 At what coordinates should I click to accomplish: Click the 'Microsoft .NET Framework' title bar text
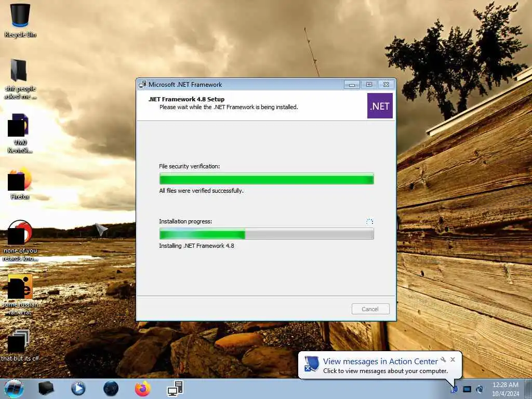[185, 85]
